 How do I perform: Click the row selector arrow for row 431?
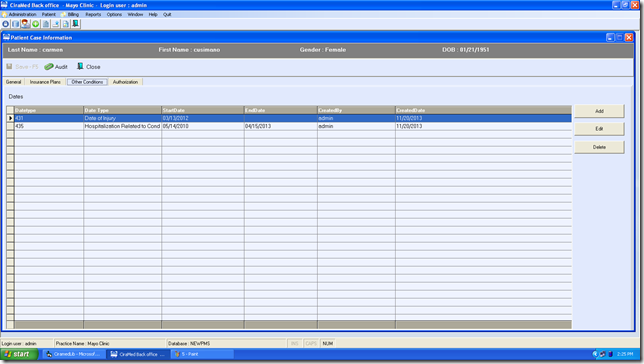tap(10, 118)
